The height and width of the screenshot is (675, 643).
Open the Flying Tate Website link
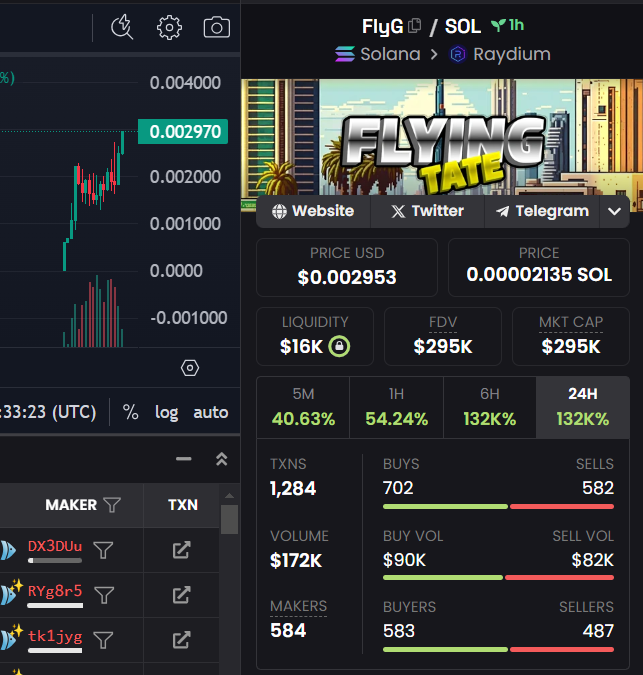point(313,211)
